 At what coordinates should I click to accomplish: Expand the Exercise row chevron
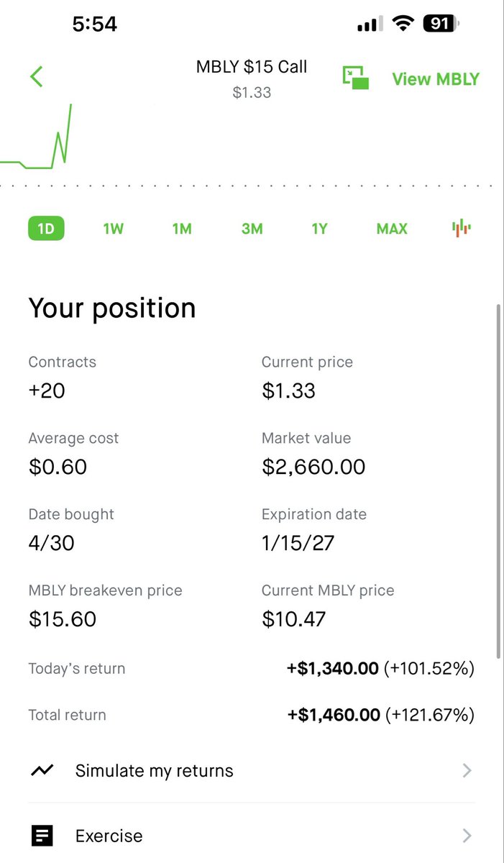pyautogui.click(x=467, y=836)
